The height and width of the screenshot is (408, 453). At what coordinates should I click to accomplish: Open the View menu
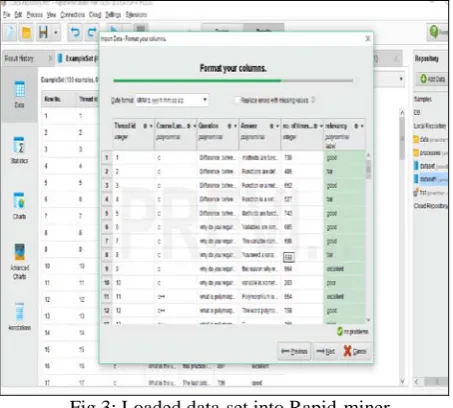point(51,15)
